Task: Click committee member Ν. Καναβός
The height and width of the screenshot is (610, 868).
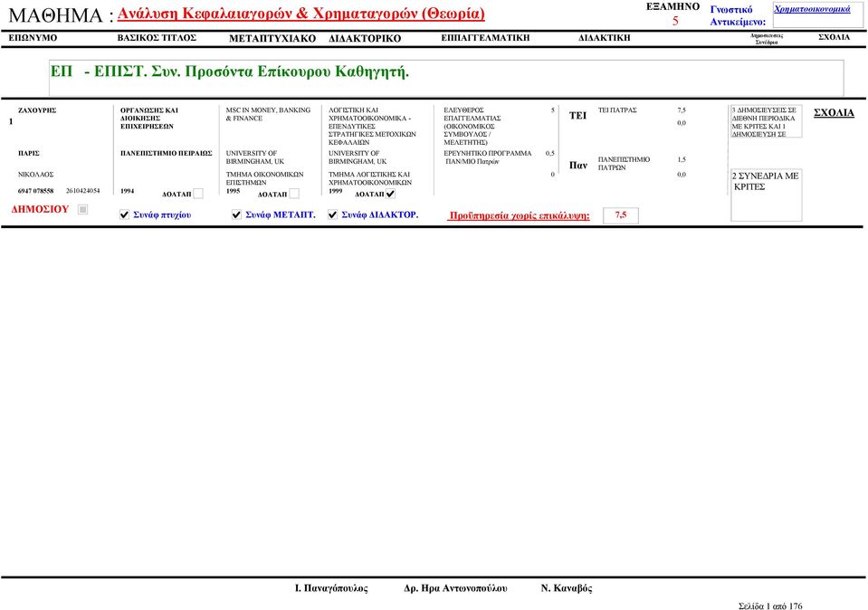Action: 567,588
